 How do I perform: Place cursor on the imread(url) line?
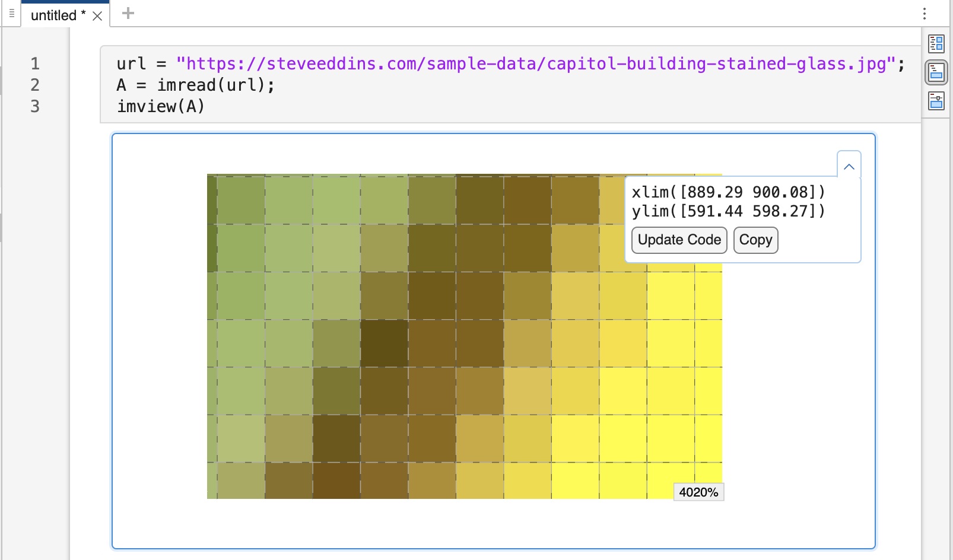coord(196,85)
